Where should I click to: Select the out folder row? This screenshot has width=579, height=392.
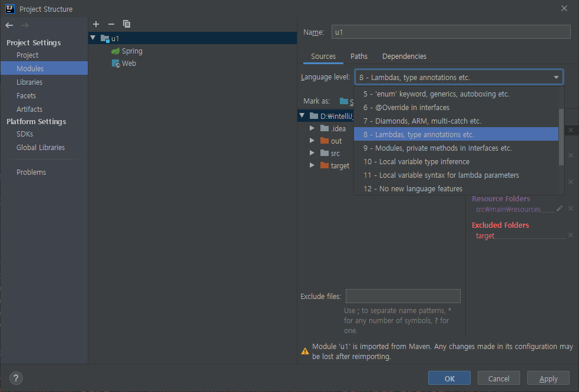coord(331,141)
